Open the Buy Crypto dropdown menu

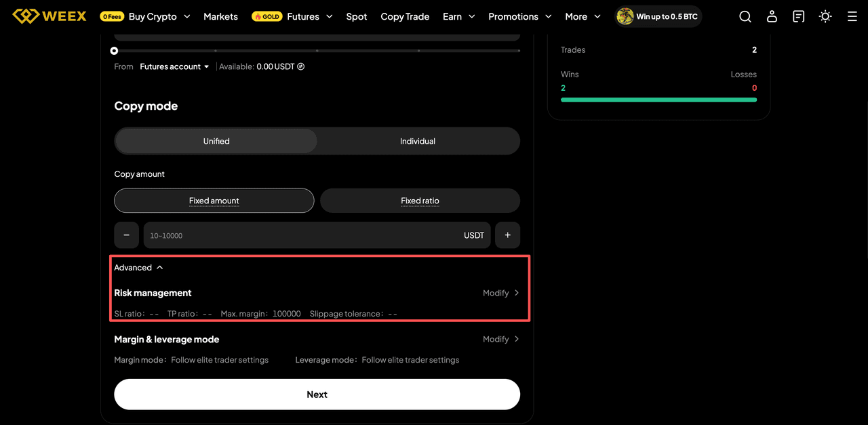tap(159, 16)
